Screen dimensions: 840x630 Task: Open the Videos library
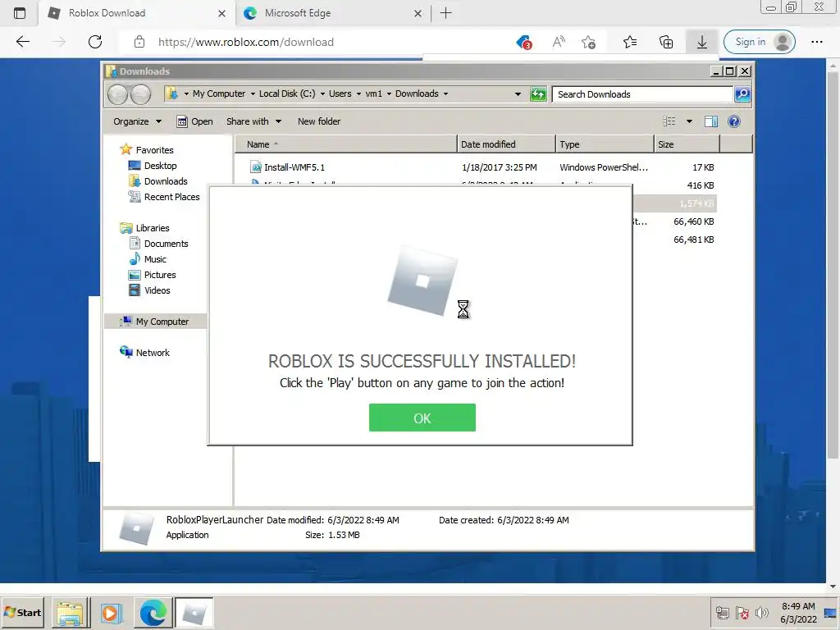(157, 290)
